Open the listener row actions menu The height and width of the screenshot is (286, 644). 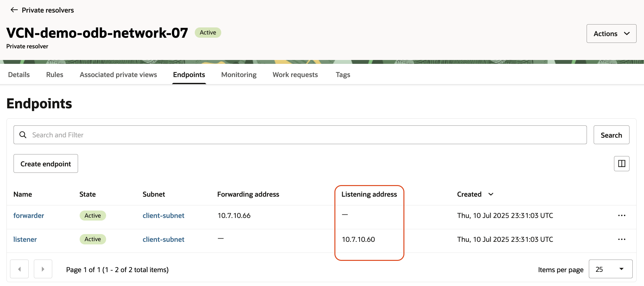click(x=621, y=240)
